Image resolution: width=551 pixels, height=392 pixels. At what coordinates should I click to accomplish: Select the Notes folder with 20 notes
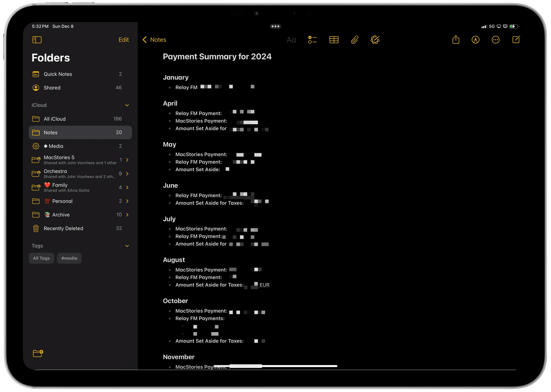point(80,133)
